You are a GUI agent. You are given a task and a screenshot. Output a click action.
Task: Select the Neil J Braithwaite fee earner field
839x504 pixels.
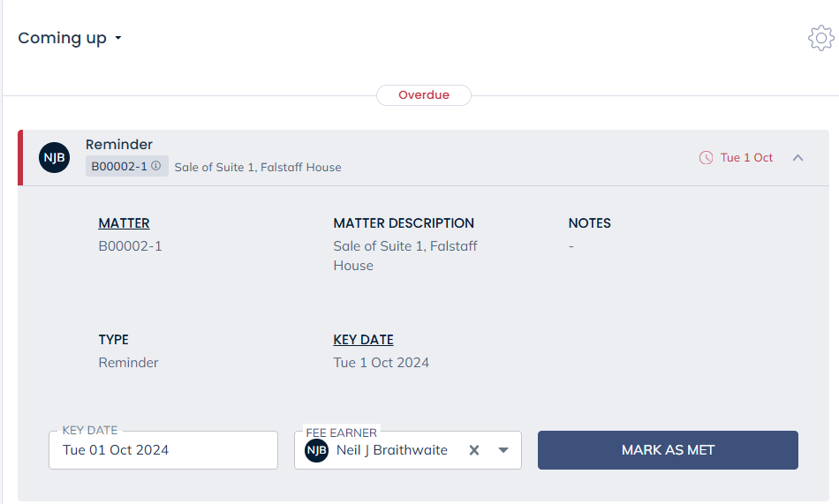(408, 450)
